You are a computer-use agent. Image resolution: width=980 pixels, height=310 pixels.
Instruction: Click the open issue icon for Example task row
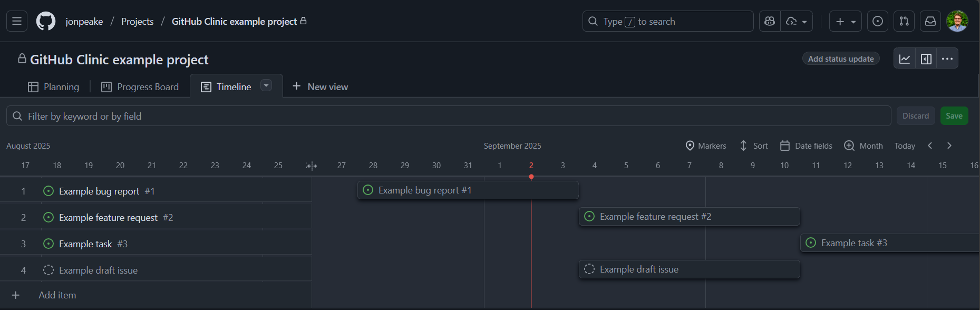coord(48,244)
